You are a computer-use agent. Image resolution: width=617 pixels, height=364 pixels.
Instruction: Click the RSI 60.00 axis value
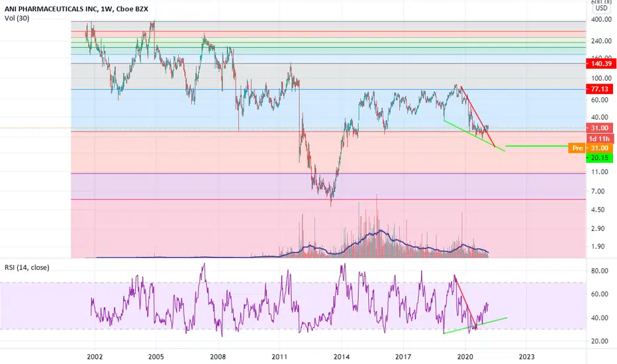[600, 294]
